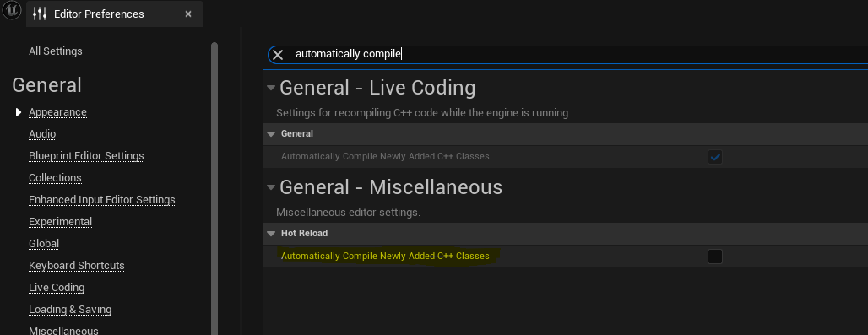Click the Editor Preferences sliders icon
The width and height of the screenshot is (868, 335).
coord(40,14)
